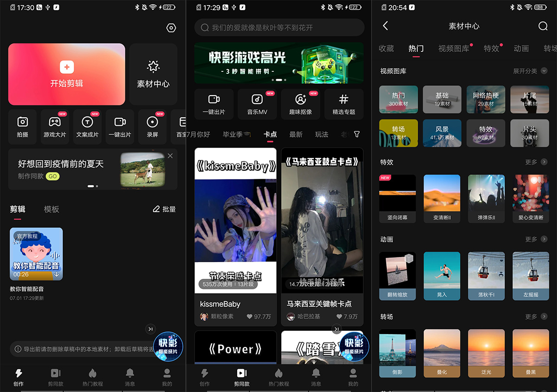
Task: Dismiss the 好想回到疫情前的夏天 banner
Action: tap(170, 156)
